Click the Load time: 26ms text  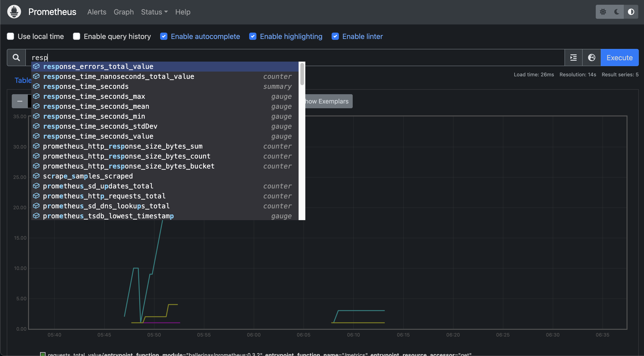tap(534, 75)
